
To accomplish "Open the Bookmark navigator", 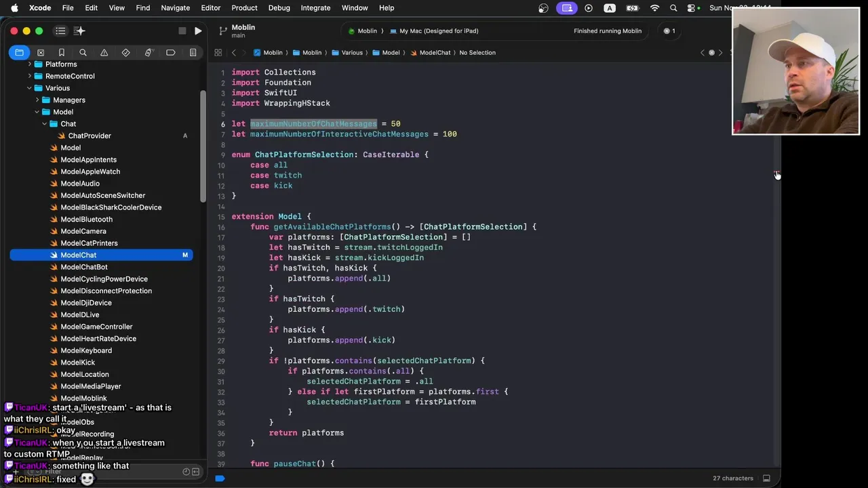I will [62, 52].
